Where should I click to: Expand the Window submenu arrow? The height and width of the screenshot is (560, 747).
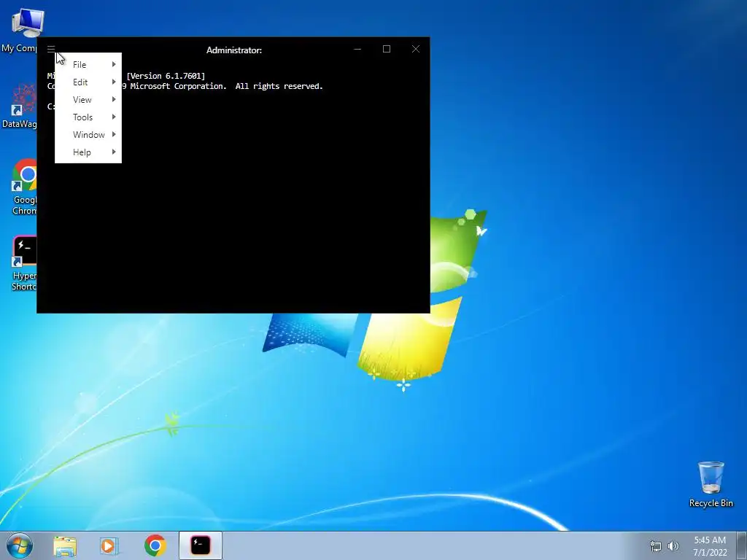(x=114, y=135)
